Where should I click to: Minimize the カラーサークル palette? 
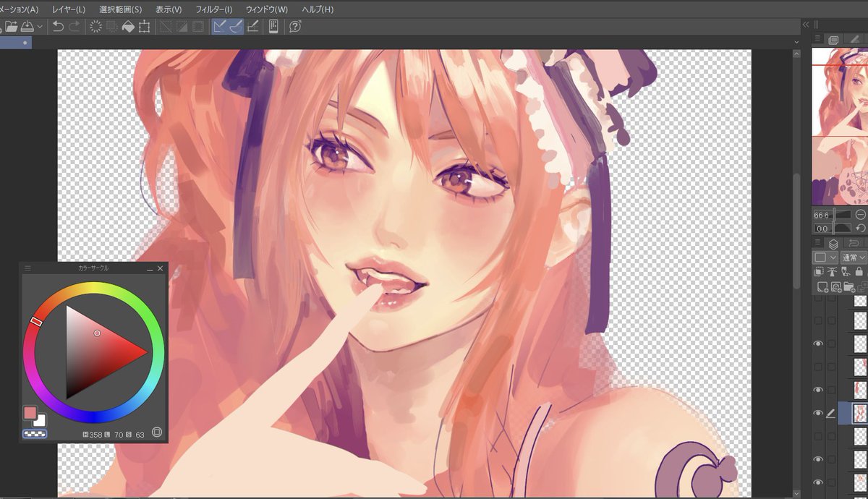[x=150, y=268]
